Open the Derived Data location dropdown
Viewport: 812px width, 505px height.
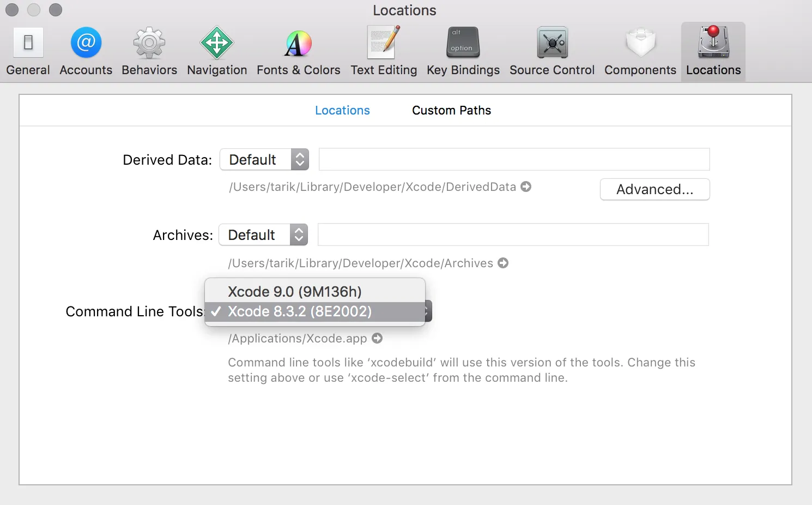pyautogui.click(x=264, y=160)
